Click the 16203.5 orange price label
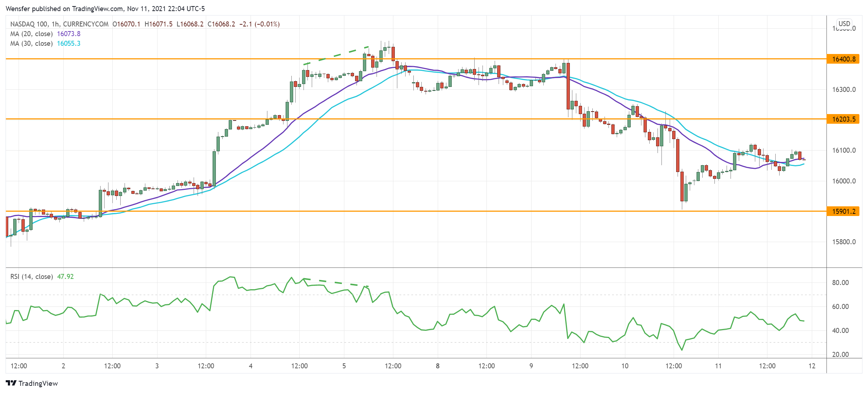 844,119
